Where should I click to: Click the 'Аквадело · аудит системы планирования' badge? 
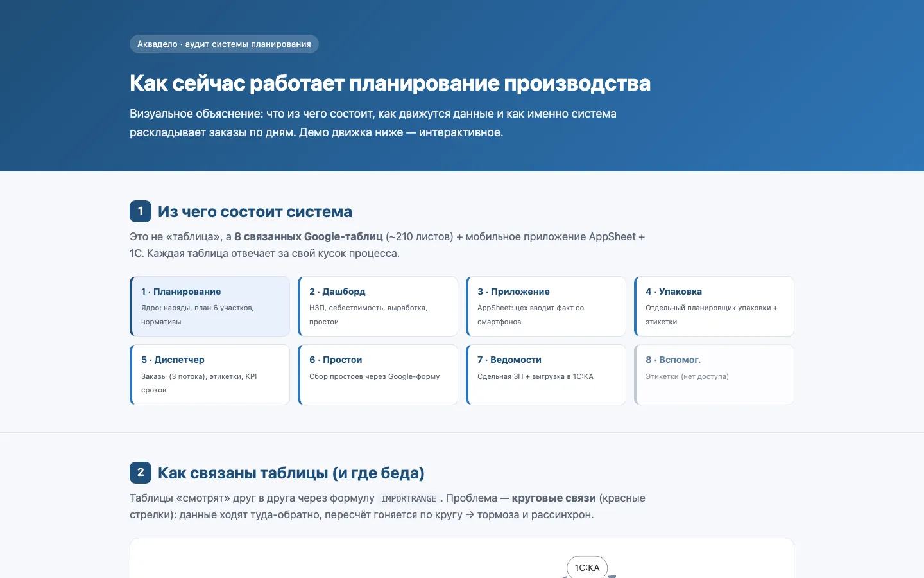click(x=224, y=44)
